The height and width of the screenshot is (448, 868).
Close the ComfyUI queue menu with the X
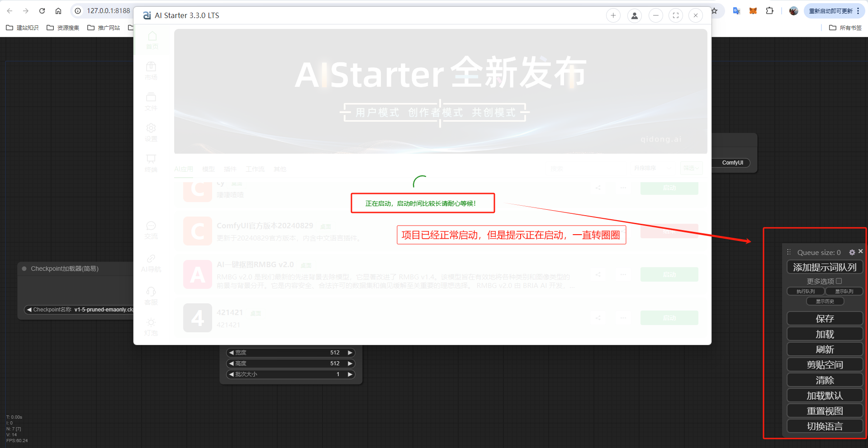pos(861,251)
